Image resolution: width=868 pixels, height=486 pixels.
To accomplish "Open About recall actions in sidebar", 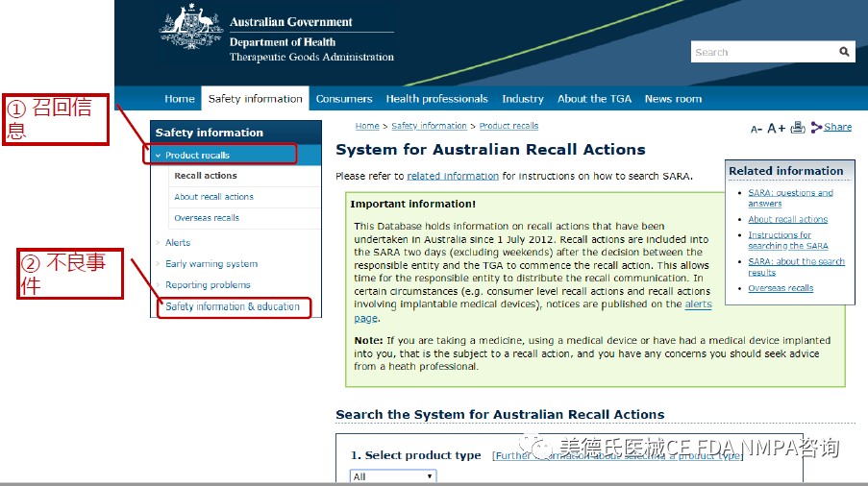I will [x=213, y=197].
